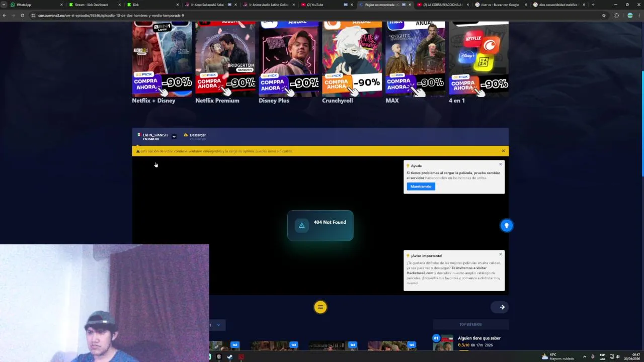The width and height of the screenshot is (644, 362).
Task: Switch to the dios oscuro/deidad tab
Action: [x=558, y=5]
